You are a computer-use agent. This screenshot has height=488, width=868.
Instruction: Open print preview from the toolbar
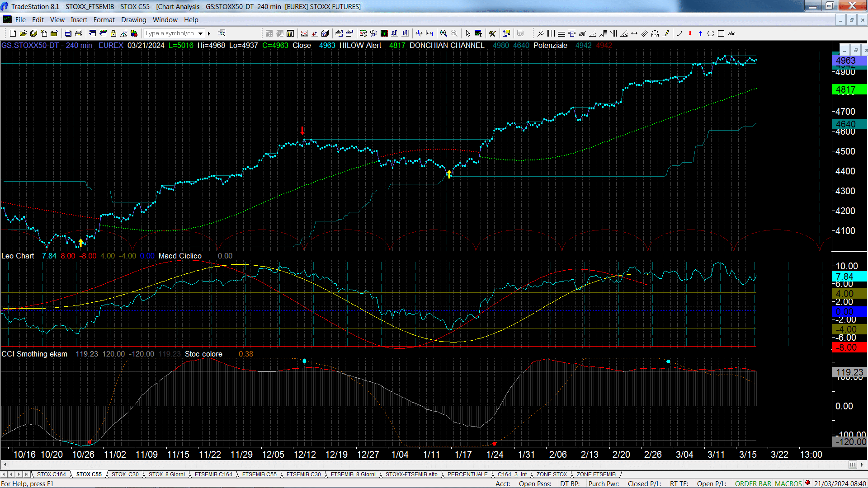(x=68, y=33)
